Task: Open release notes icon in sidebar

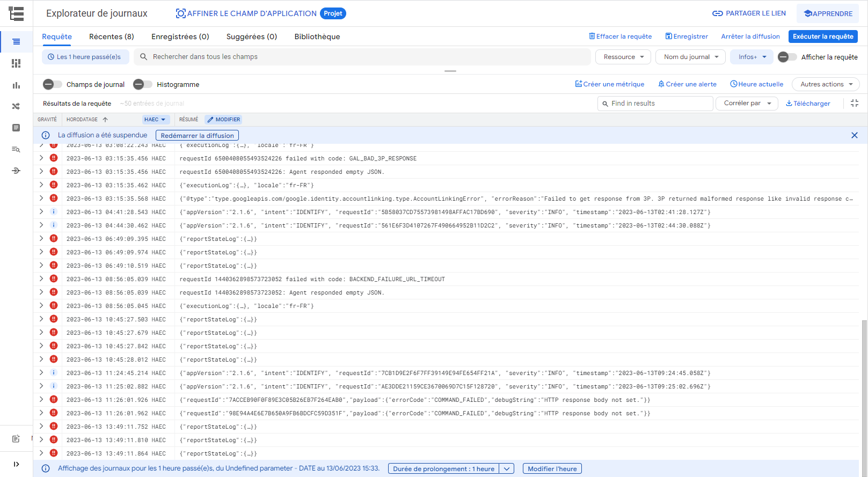Action: [x=16, y=439]
